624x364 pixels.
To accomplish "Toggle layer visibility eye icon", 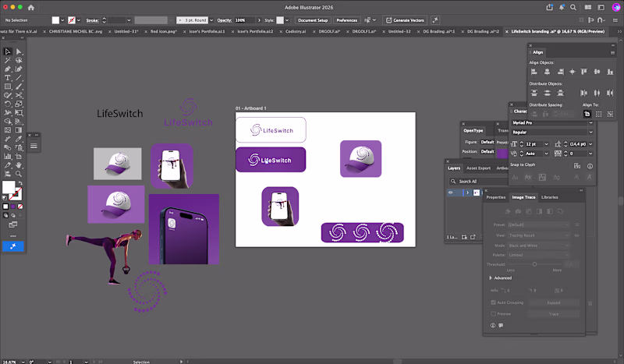I will [451, 193].
